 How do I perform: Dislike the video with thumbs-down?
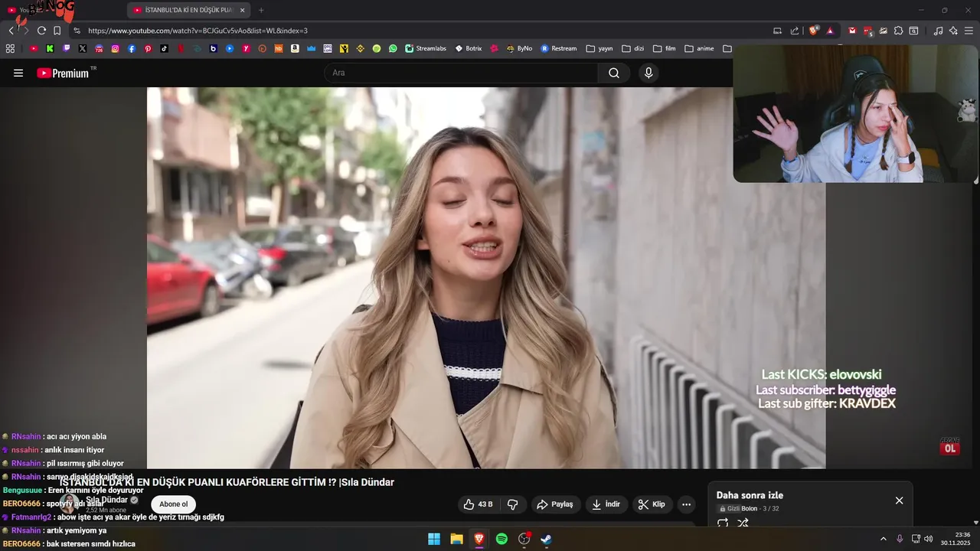point(513,504)
